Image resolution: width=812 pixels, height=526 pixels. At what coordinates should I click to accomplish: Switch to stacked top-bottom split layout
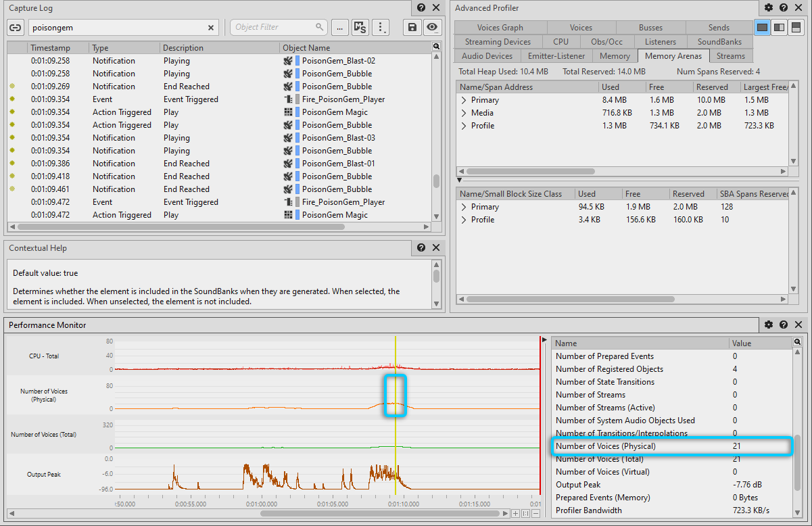796,27
